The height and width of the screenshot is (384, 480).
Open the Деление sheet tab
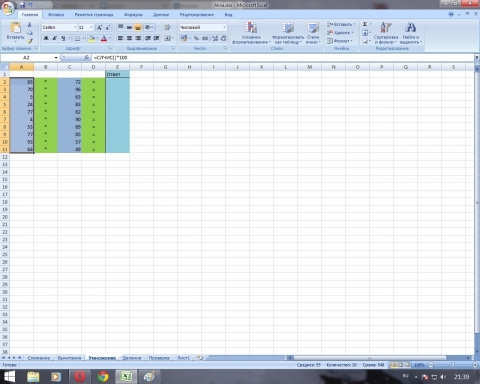click(x=132, y=358)
